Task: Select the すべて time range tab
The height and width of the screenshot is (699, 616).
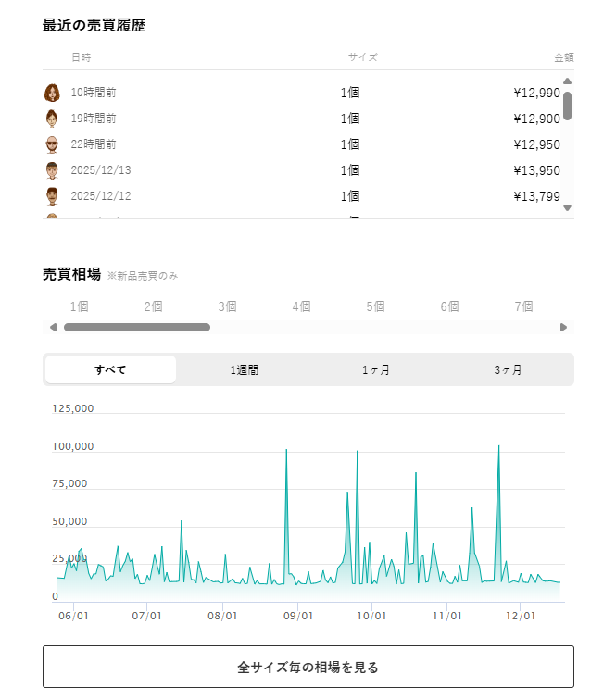Action: 110,369
